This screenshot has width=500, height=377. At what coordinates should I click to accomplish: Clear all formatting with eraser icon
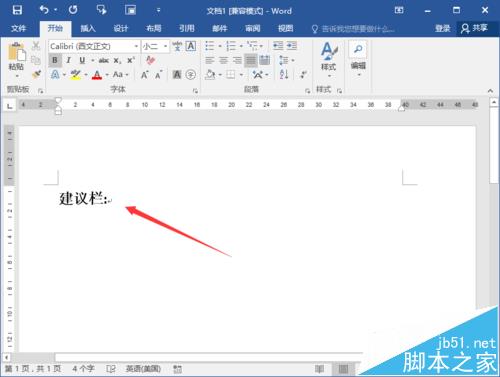[x=150, y=60]
